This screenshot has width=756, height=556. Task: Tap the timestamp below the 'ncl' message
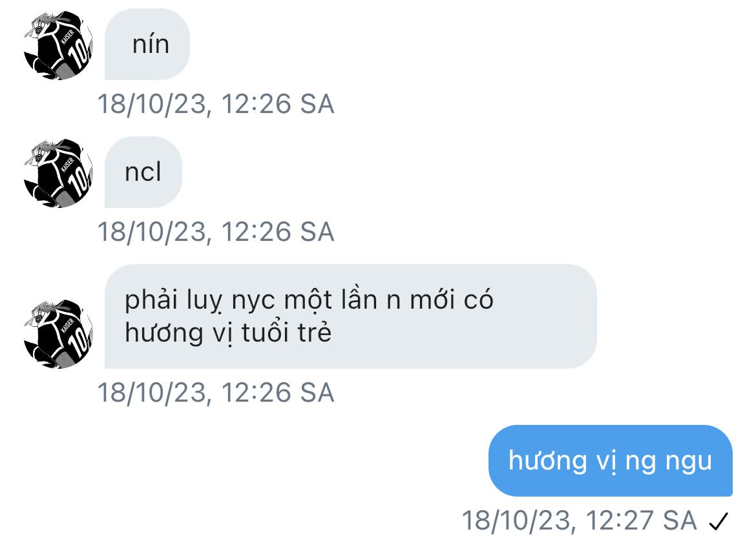[x=216, y=232]
